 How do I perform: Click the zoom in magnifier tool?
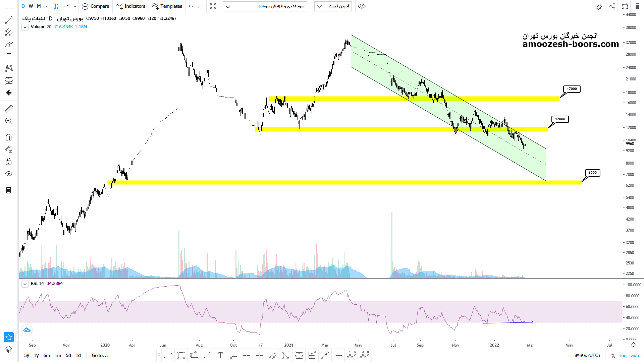(x=9, y=121)
